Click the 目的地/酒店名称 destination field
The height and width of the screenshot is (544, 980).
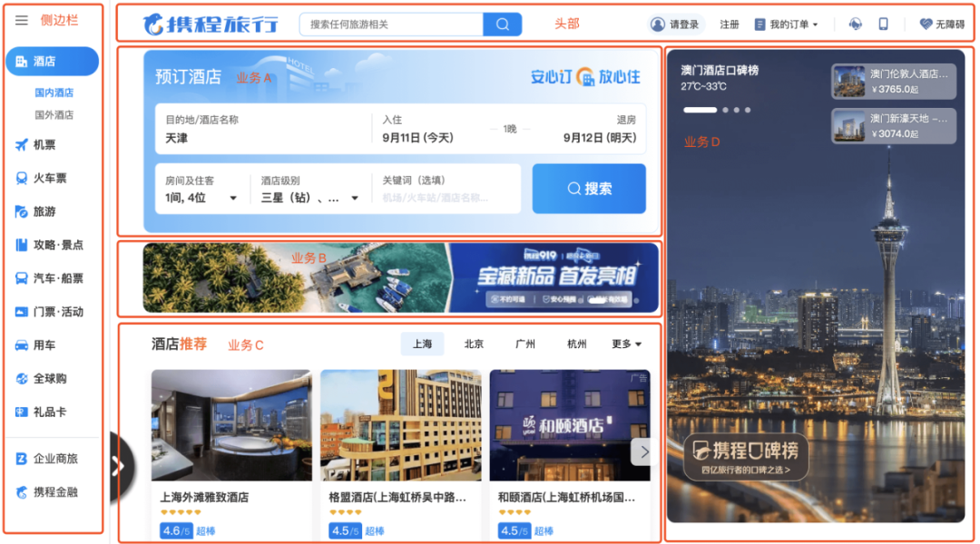click(264, 130)
